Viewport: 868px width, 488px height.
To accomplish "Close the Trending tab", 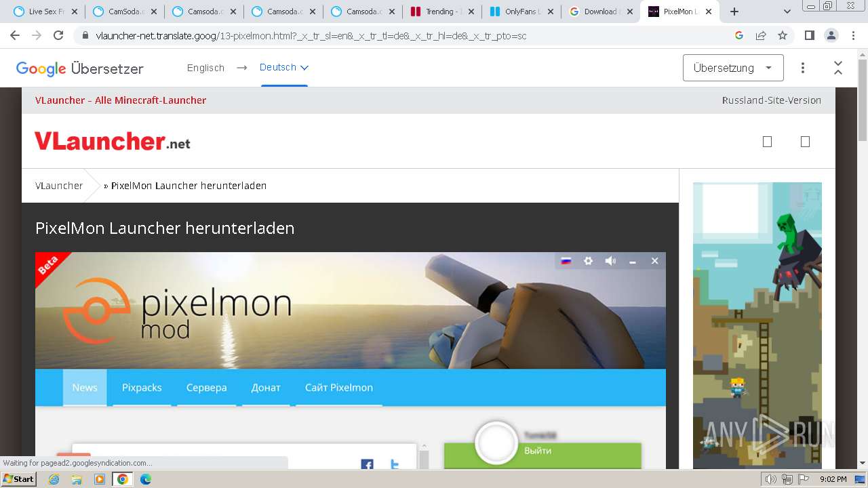I will [x=471, y=12].
